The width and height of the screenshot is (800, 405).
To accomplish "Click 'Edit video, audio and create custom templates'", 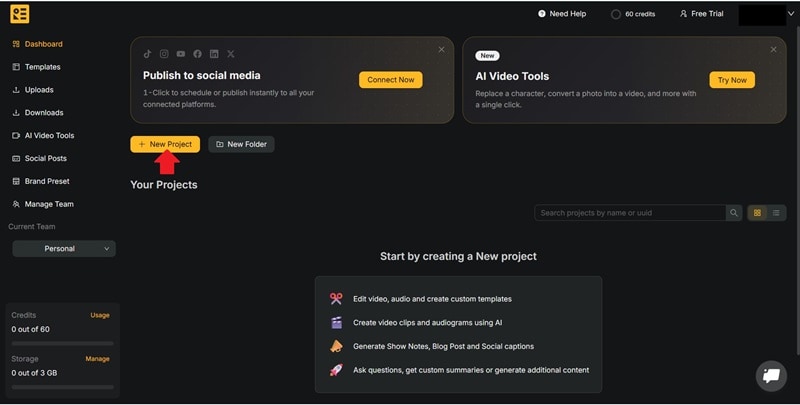I will (432, 299).
